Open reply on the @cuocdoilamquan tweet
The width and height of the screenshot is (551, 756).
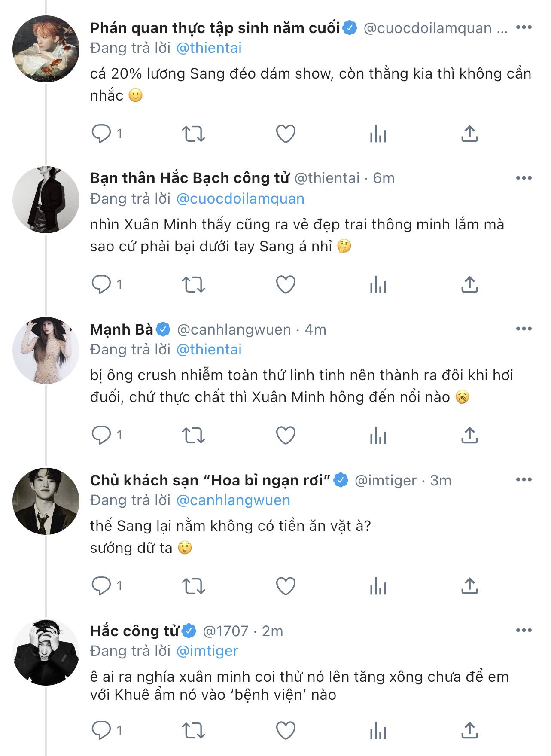[101, 134]
